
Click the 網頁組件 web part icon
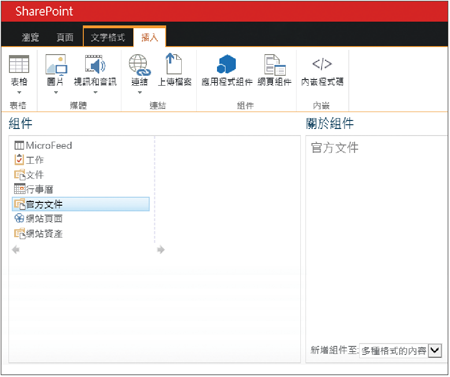click(275, 65)
